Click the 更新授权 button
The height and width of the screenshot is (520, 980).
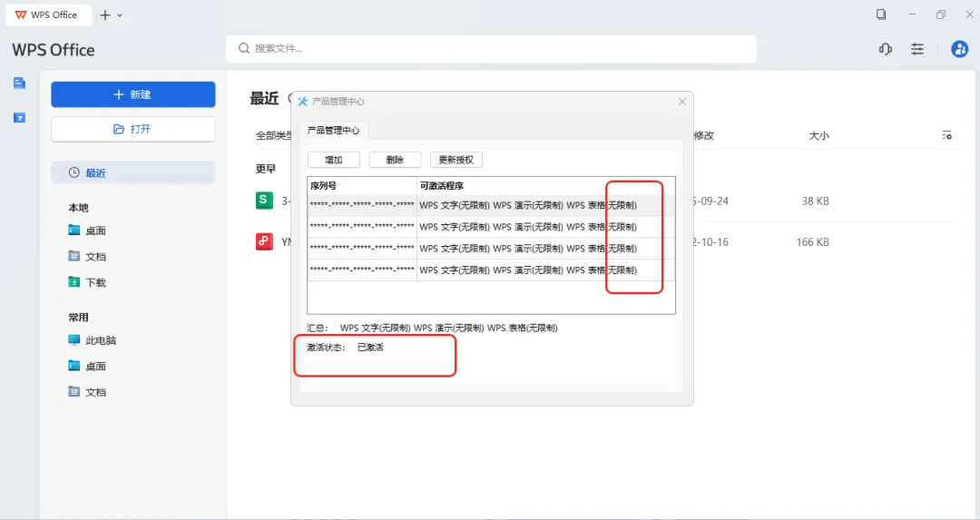coord(456,160)
